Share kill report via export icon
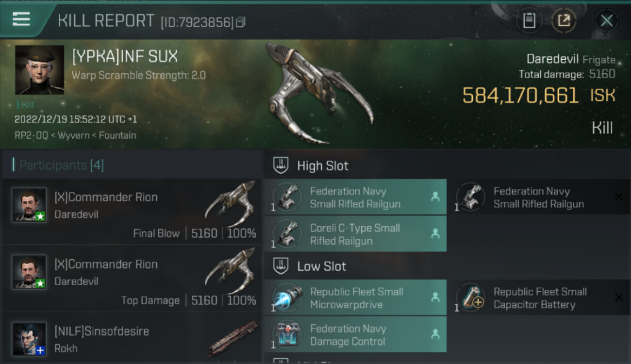Screen dimensions: 631x364 coord(564,21)
